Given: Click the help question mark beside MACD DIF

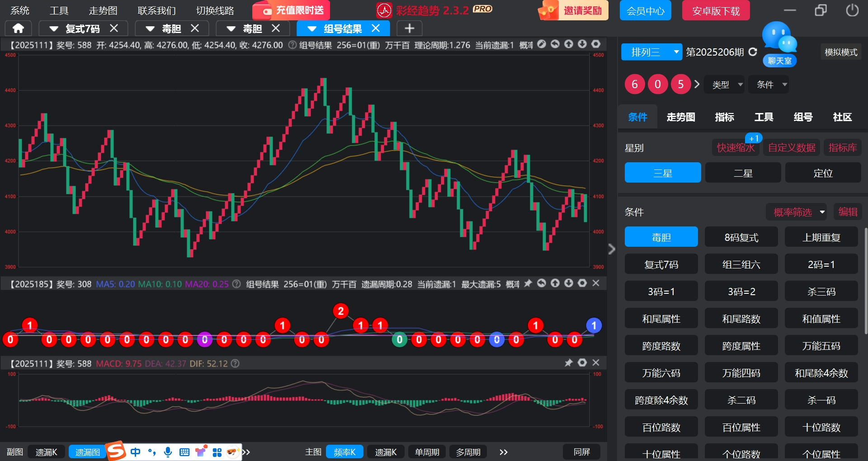Looking at the screenshot, I should [x=235, y=363].
